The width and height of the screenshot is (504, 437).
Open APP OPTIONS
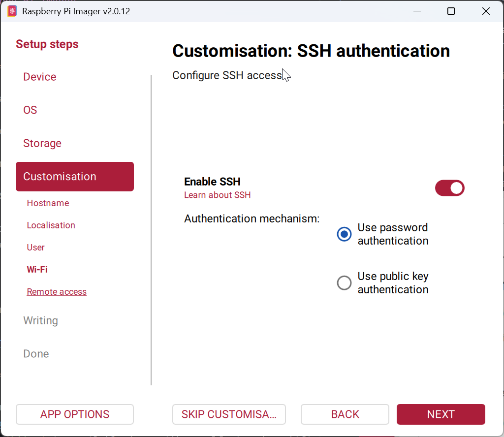[75, 414]
